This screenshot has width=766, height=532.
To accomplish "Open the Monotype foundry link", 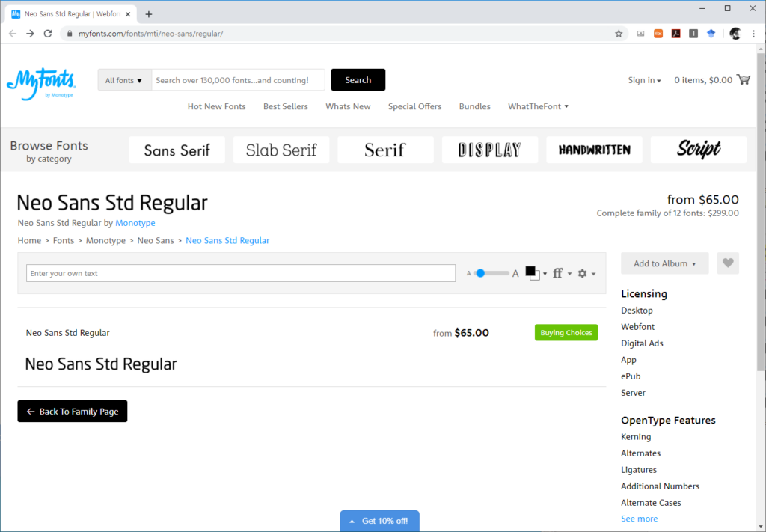I will point(135,223).
